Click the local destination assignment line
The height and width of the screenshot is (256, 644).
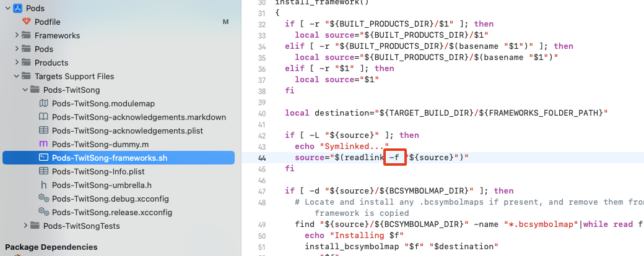click(446, 113)
